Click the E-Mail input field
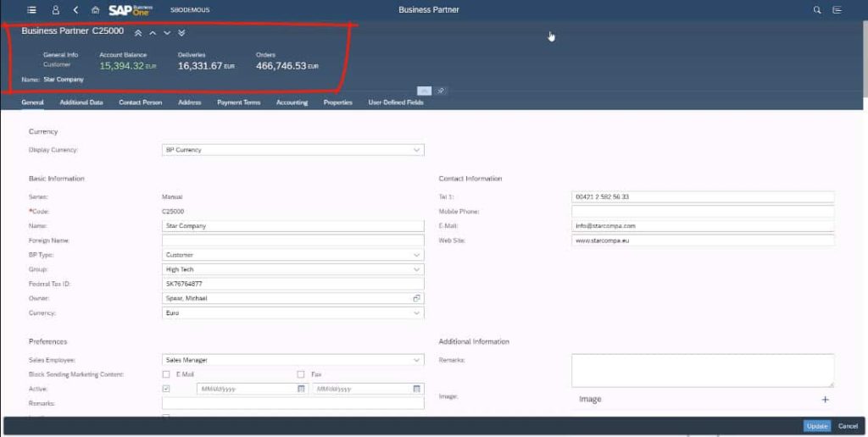Screen dimensions: 868x437 click(x=703, y=225)
